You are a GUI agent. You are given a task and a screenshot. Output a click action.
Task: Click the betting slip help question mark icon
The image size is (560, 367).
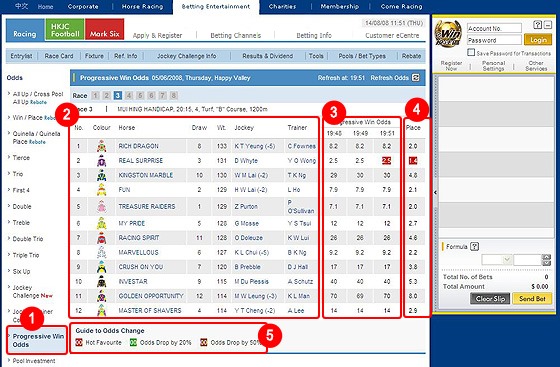click(537, 25)
